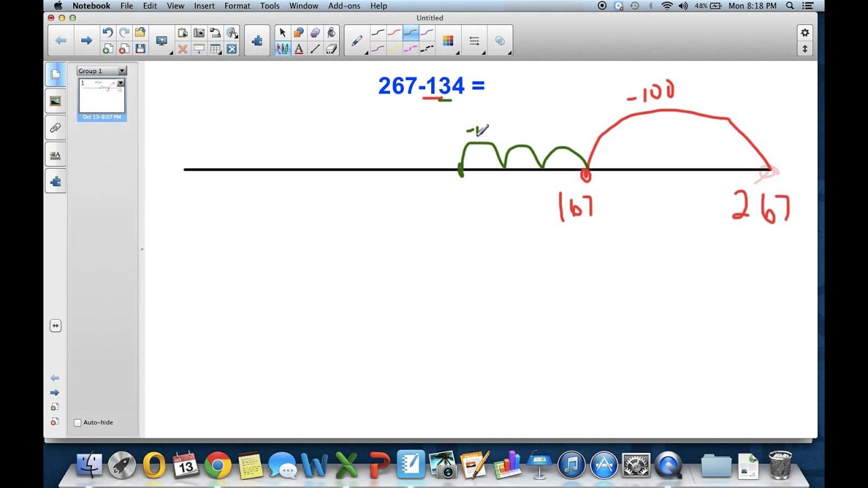The image size is (868, 488).
Task: Insert a table with the table icon
Action: tap(215, 49)
